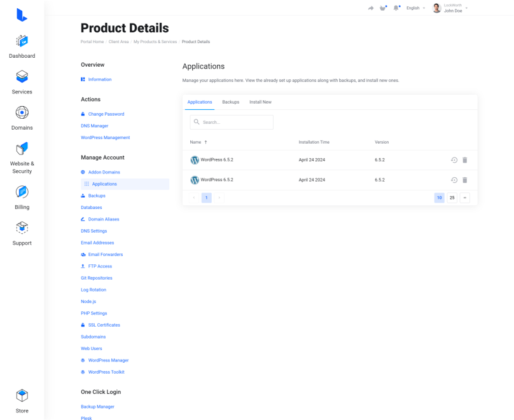Click the magnifier icon in search box
Screen dimensions: 514x420
coord(197,122)
